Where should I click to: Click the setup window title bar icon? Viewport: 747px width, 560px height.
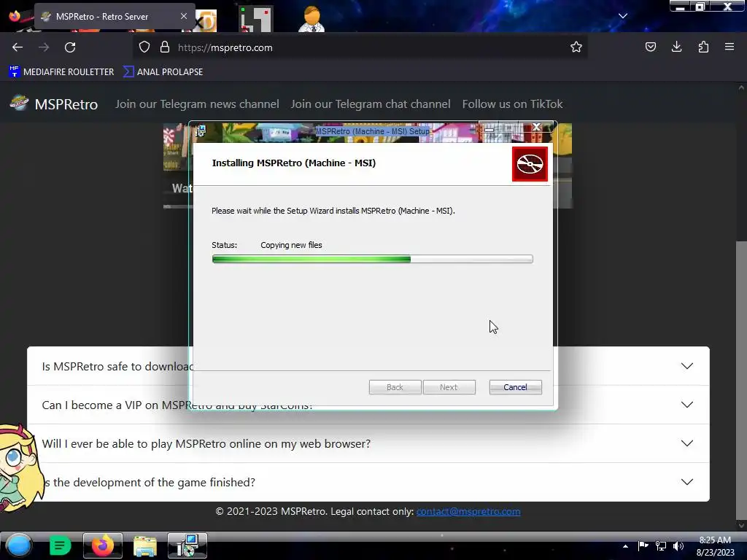coord(201,131)
